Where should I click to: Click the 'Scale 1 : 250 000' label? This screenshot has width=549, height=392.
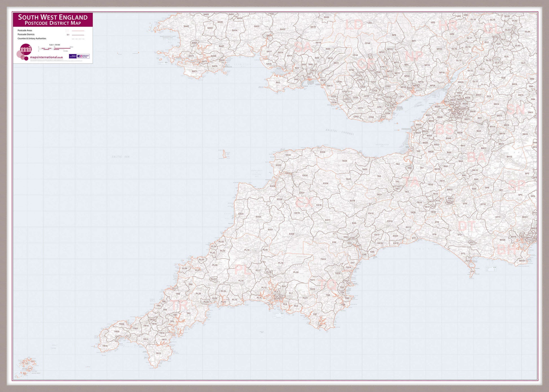(x=54, y=45)
